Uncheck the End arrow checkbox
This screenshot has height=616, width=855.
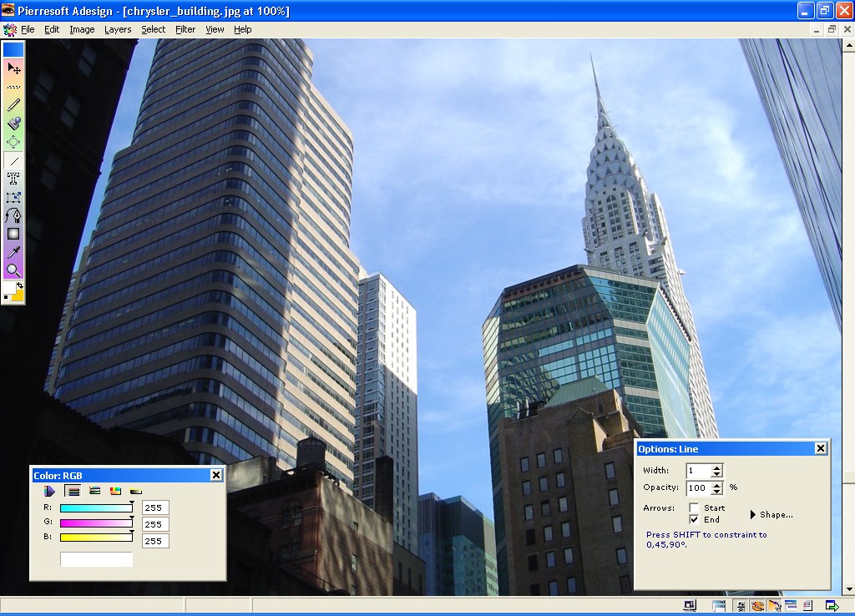tap(694, 519)
